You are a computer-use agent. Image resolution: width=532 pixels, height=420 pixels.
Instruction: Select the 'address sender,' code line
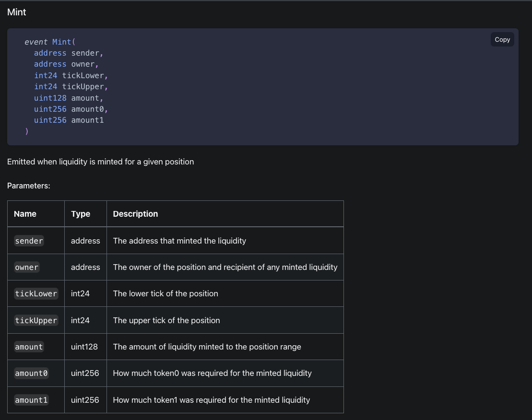point(68,53)
